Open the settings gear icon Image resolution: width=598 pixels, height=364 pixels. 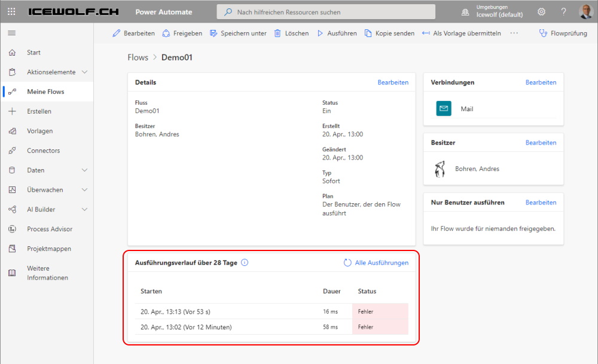pyautogui.click(x=541, y=12)
